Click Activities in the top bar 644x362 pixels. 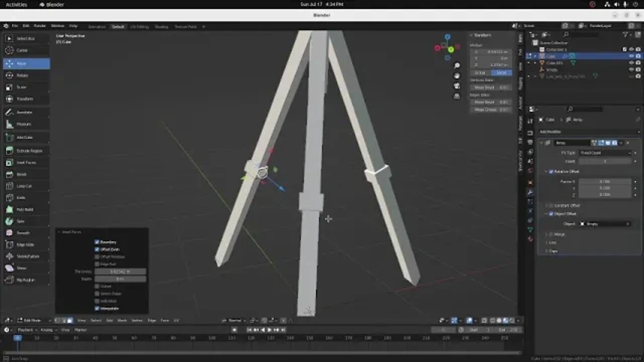click(x=17, y=5)
